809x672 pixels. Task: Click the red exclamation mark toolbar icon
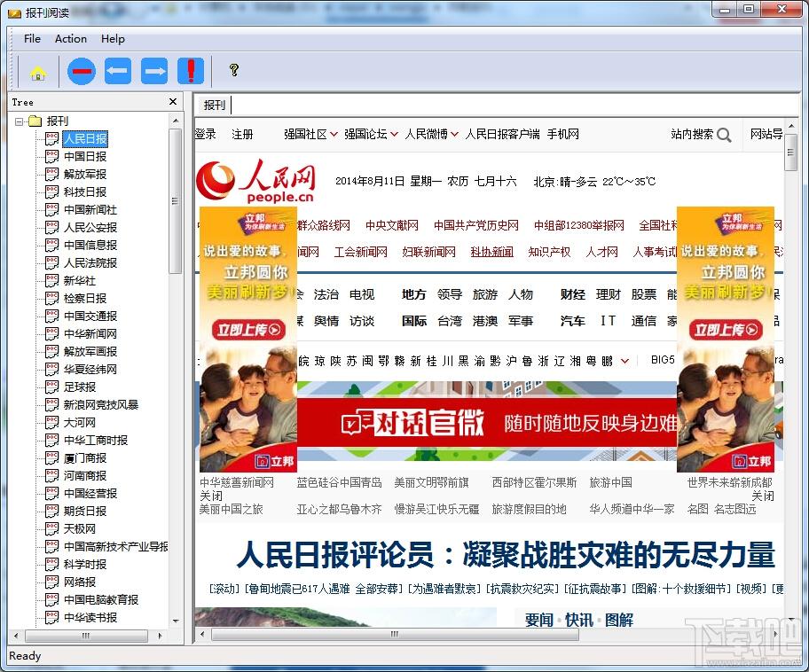click(191, 71)
